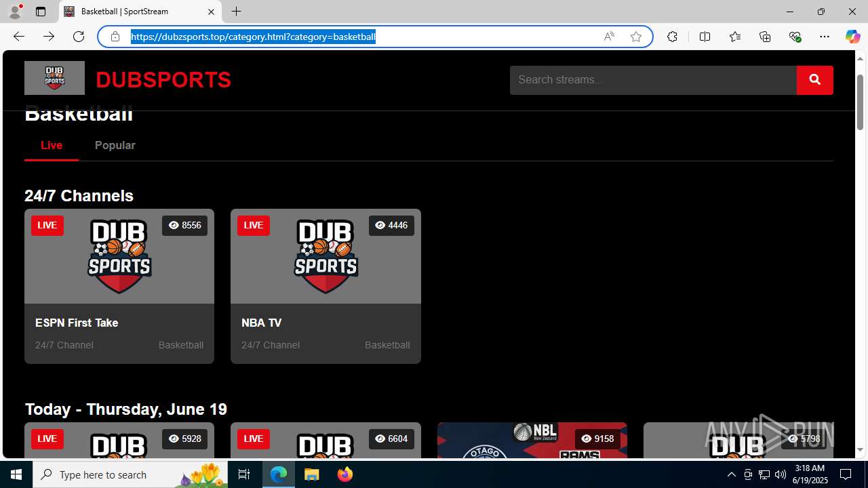
Task: Focus the Search streams input field
Action: click(x=653, y=80)
